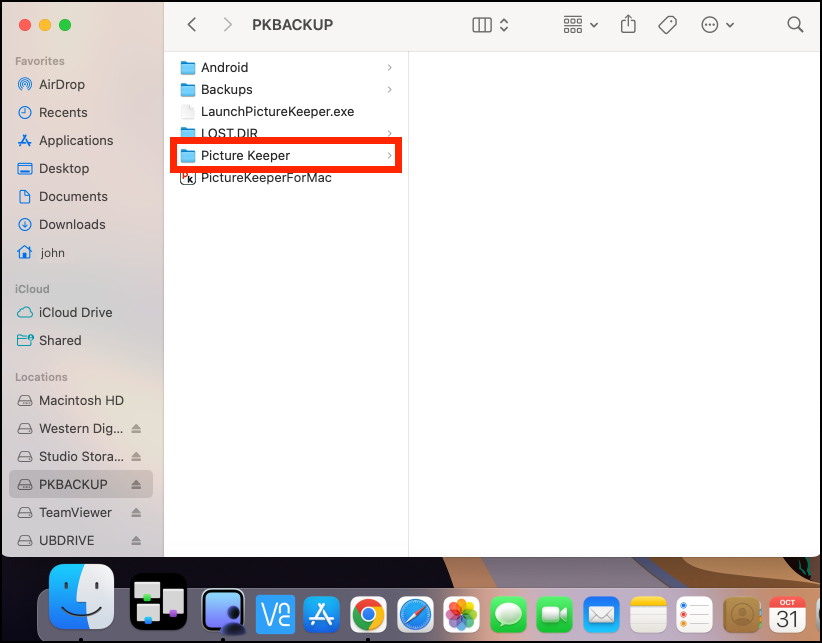Open FaceTime from the Dock
This screenshot has width=822, height=643.
point(555,614)
